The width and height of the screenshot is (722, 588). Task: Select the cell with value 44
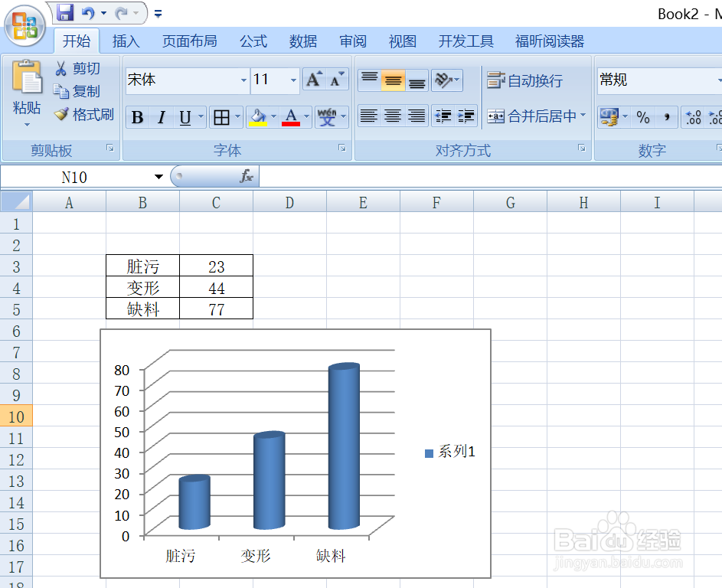[217, 288]
